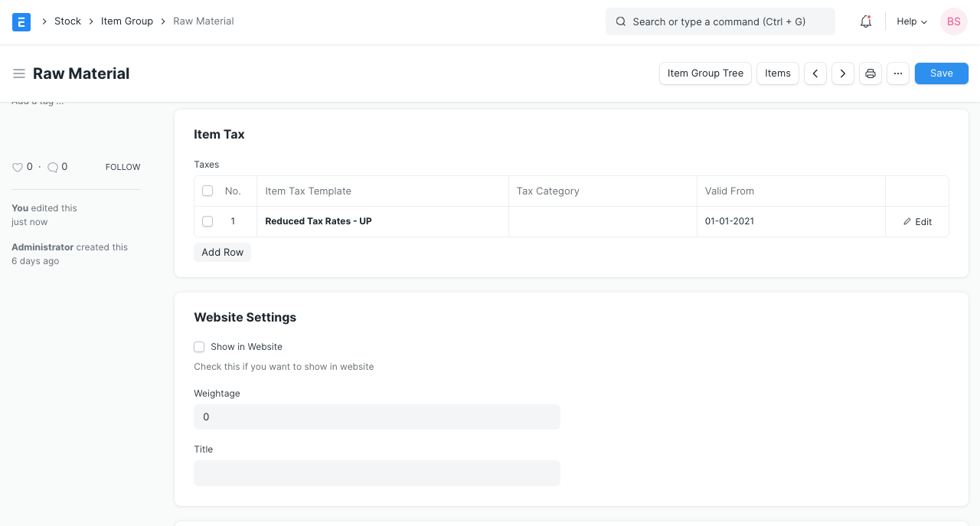Image resolution: width=980 pixels, height=526 pixels.
Task: Check the Reduced Tax Rates row checkbox
Action: point(207,221)
